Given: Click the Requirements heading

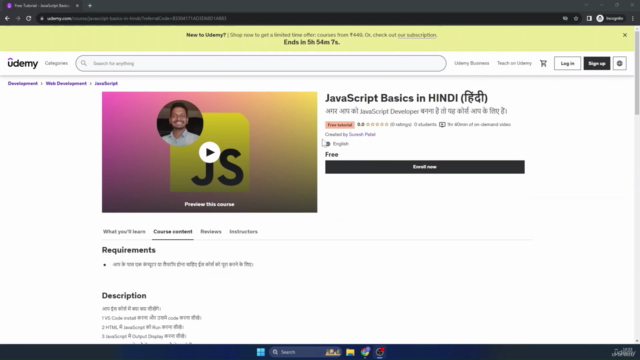Looking at the screenshot, I should [x=129, y=250].
